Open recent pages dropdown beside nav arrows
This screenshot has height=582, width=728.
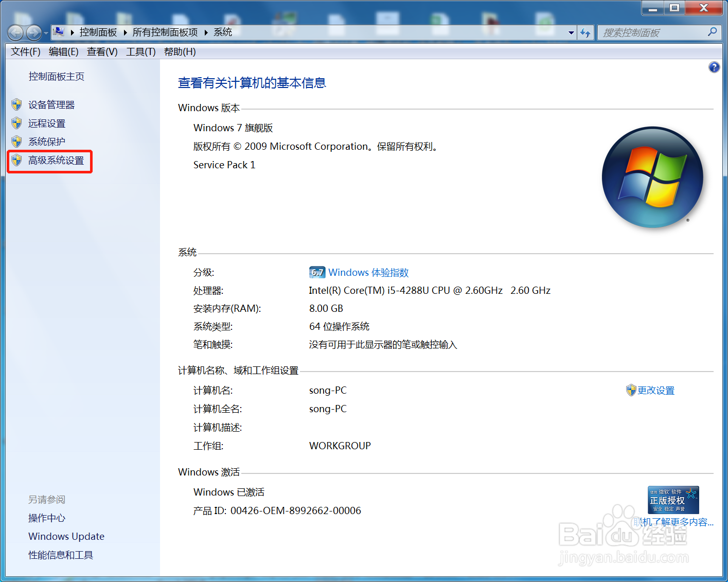click(x=46, y=33)
